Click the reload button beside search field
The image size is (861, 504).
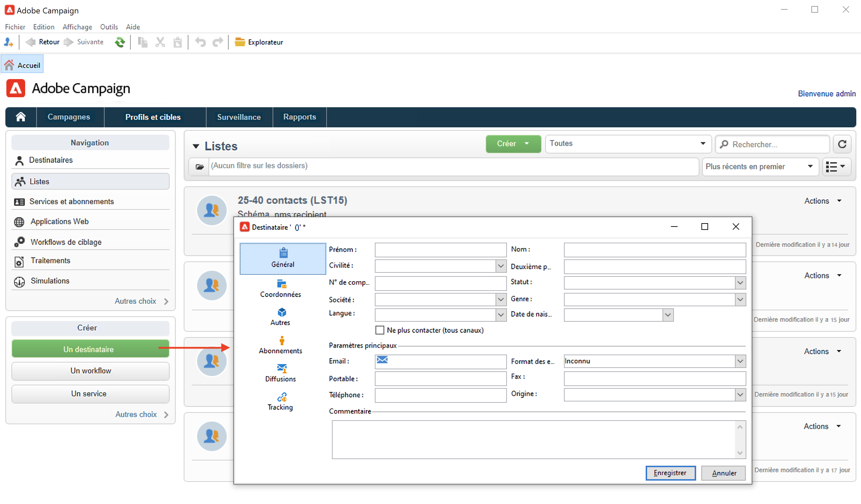pyautogui.click(x=842, y=144)
